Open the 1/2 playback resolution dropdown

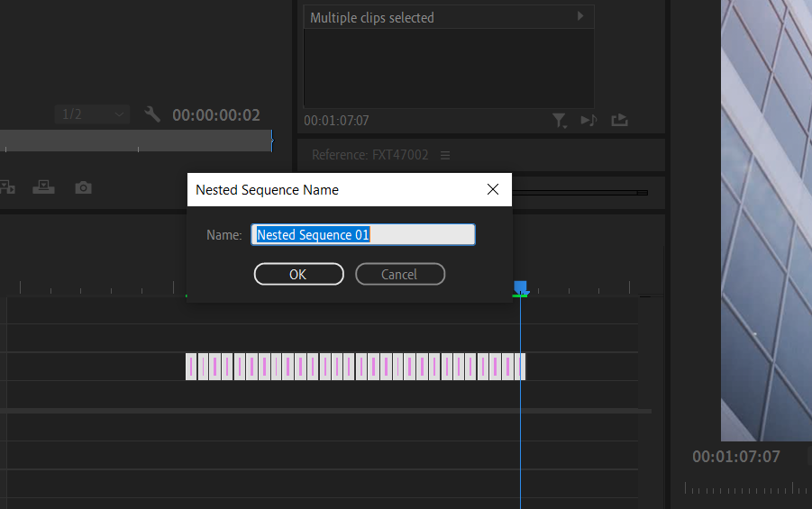[92, 114]
